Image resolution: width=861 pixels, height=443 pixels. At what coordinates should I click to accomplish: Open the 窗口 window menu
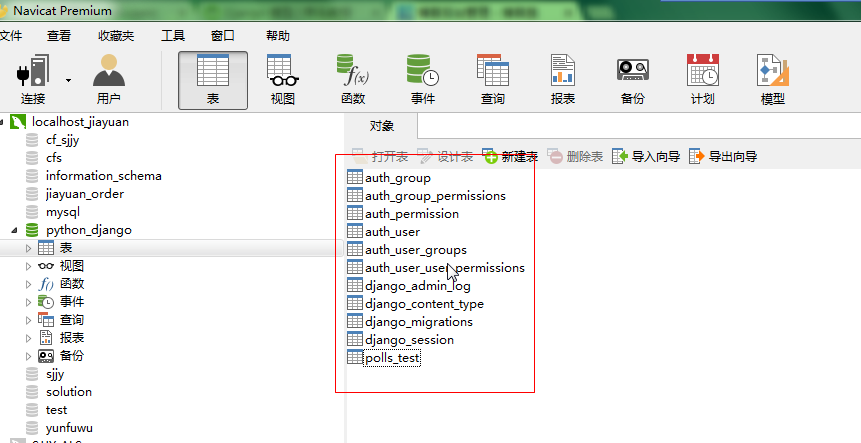pos(222,36)
